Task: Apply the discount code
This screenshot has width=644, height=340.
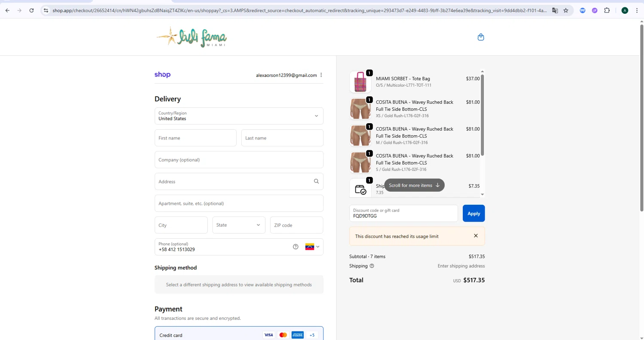Action: tap(474, 213)
